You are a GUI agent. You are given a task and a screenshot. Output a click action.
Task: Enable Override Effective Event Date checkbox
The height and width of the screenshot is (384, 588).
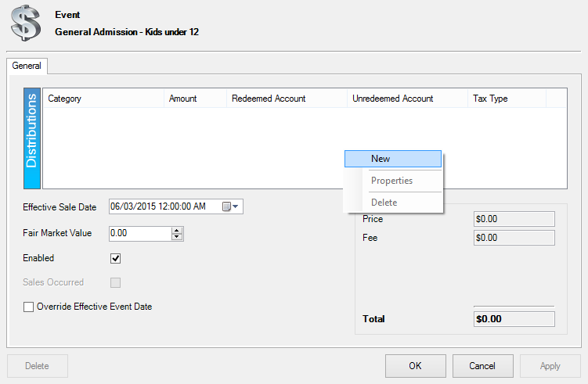click(28, 307)
